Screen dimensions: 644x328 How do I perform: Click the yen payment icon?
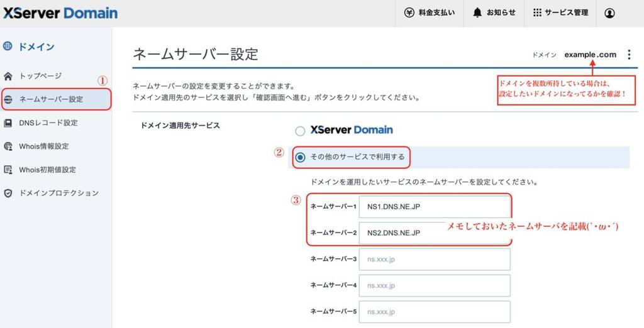coord(409,13)
